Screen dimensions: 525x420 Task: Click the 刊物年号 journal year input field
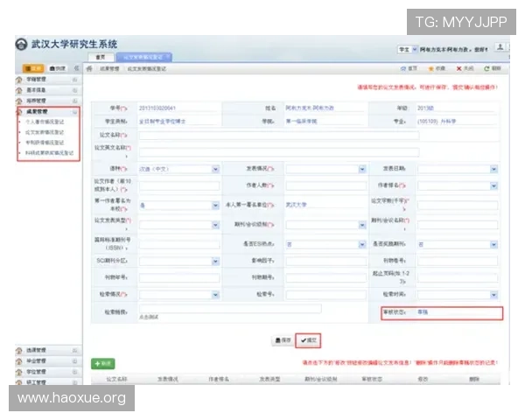pyautogui.click(x=179, y=277)
